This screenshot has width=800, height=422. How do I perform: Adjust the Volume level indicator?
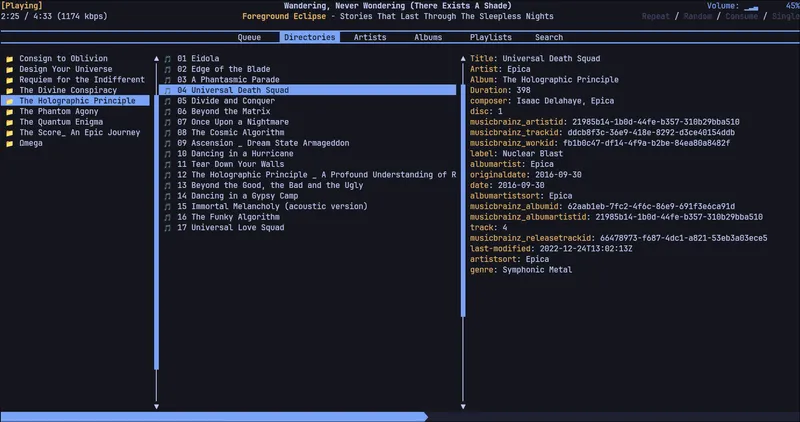tap(751, 7)
